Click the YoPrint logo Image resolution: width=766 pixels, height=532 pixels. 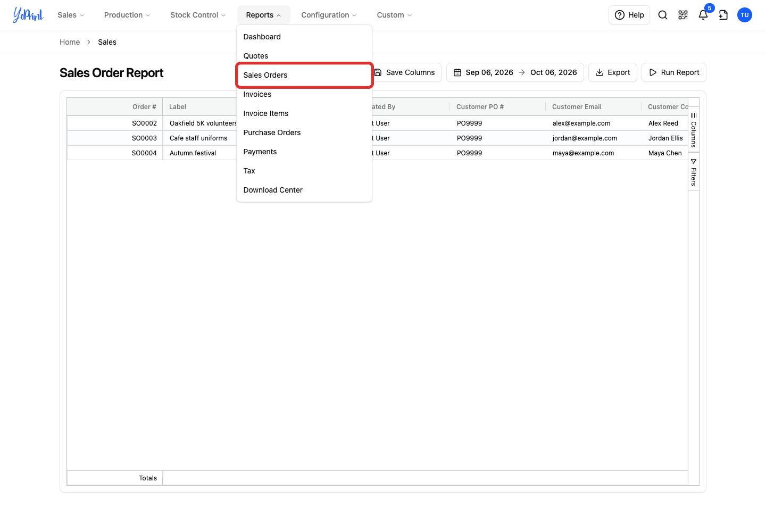click(x=28, y=15)
